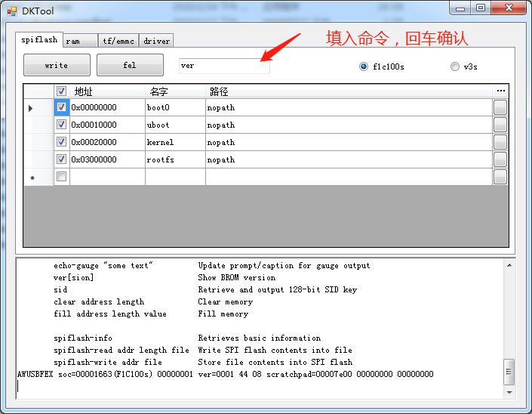Click the browse button for kernel row
The width and height of the screenshot is (532, 414).
[x=500, y=142]
